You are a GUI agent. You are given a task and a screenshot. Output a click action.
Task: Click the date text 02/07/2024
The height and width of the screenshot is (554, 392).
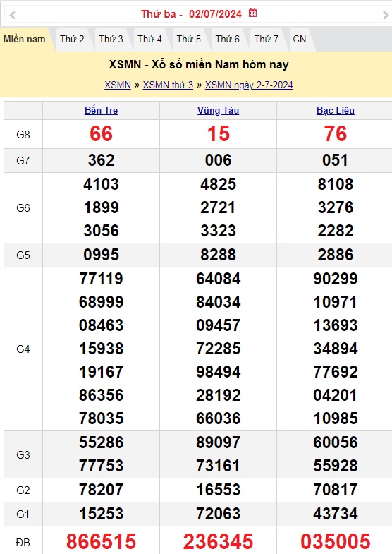[x=215, y=14]
